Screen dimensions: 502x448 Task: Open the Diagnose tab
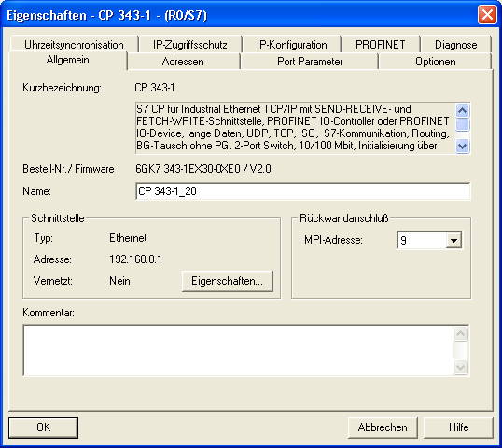456,45
